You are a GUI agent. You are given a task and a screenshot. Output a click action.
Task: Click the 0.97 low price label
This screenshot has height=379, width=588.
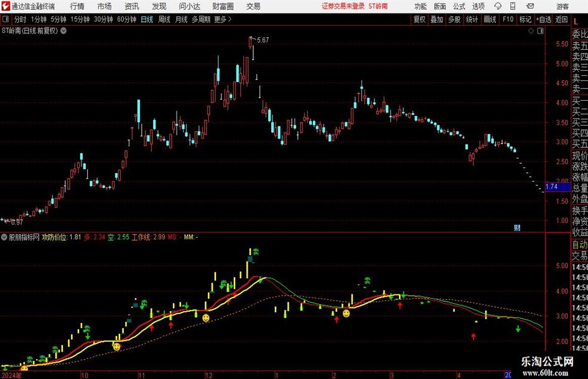[x=17, y=222]
